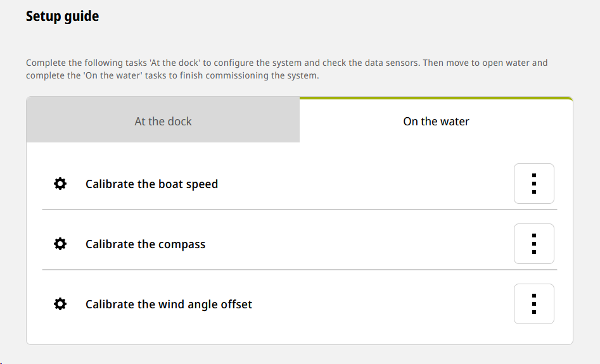Click 'Calibrate the compass' task label
600x364 pixels.
tap(146, 244)
